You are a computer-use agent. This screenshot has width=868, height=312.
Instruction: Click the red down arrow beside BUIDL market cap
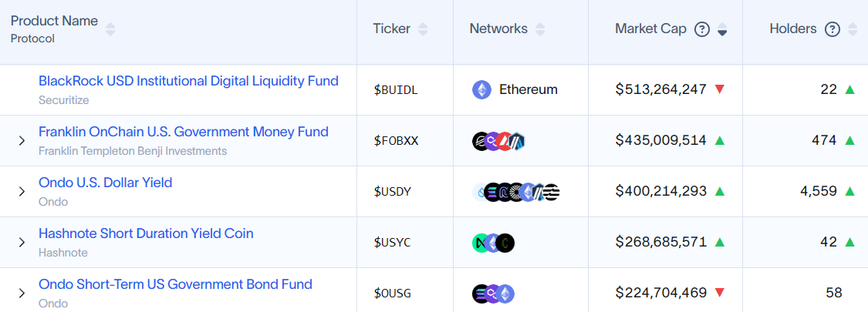pyautogui.click(x=720, y=89)
